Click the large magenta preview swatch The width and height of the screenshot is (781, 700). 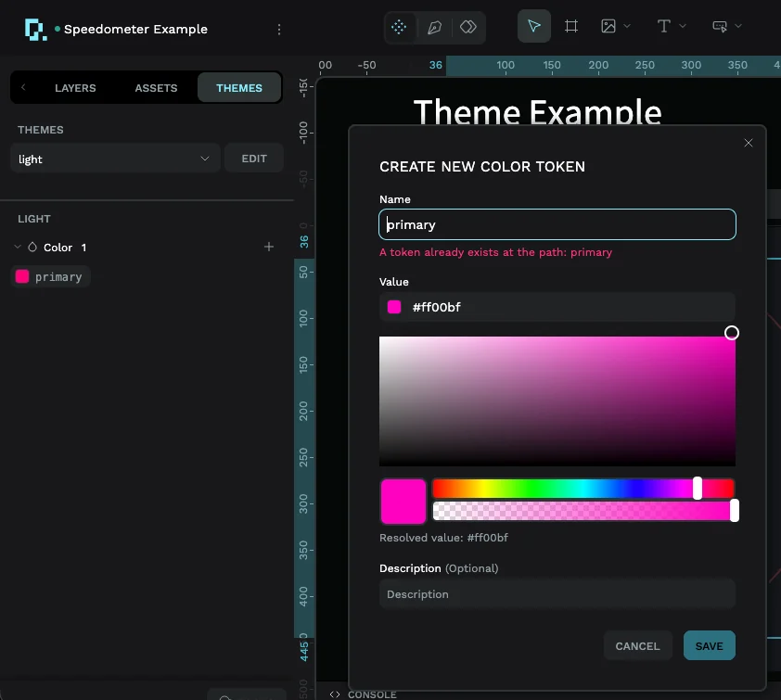pyautogui.click(x=403, y=501)
